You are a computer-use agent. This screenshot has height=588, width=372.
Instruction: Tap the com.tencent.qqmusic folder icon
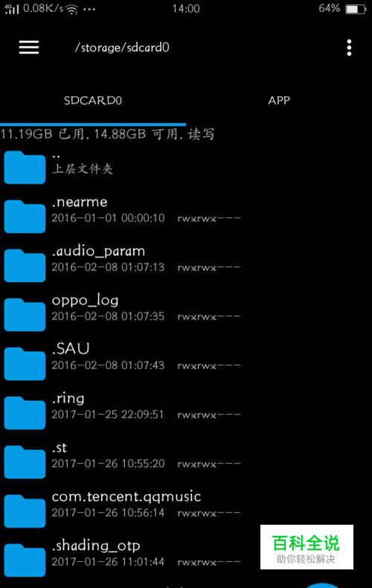click(25, 511)
